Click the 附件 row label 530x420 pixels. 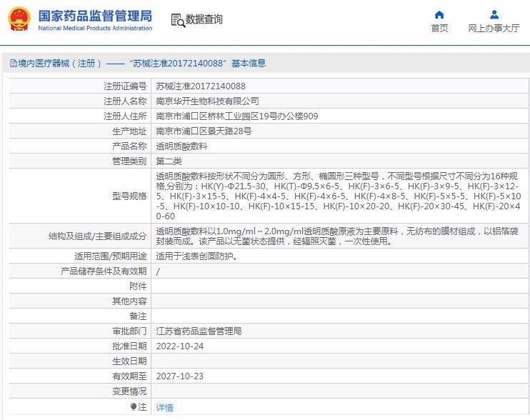coord(138,286)
